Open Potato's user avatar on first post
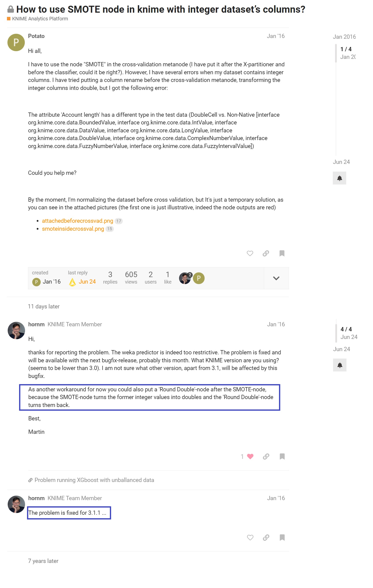The height and width of the screenshot is (588, 373). (16, 42)
